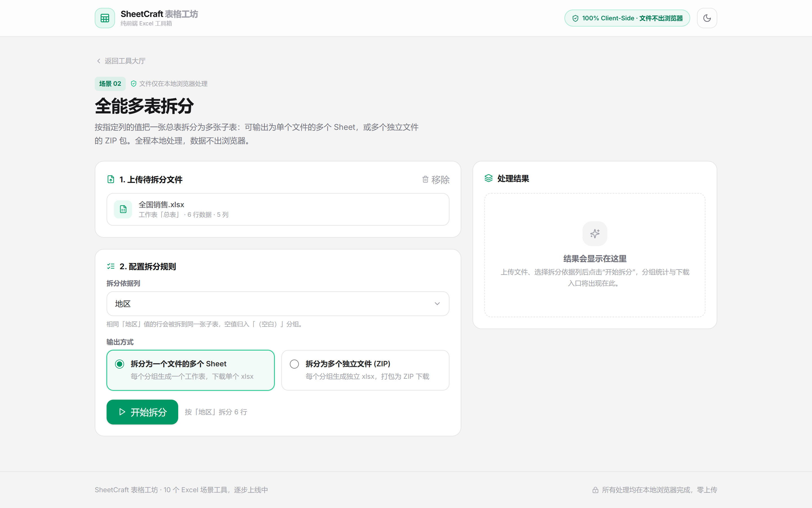Click the 工作表「总表」· 6 行数据 · 5 列 info text
812x508 pixels.
click(184, 215)
